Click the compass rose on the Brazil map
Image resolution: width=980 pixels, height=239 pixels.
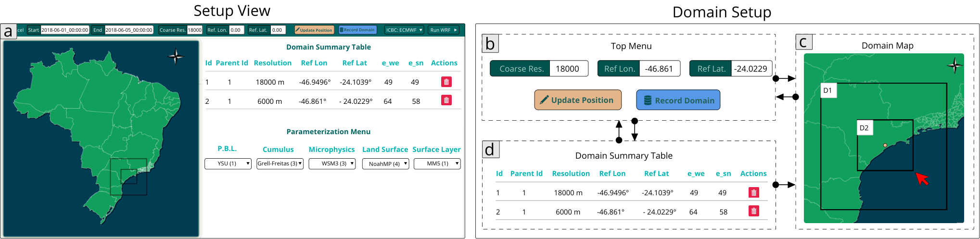176,57
